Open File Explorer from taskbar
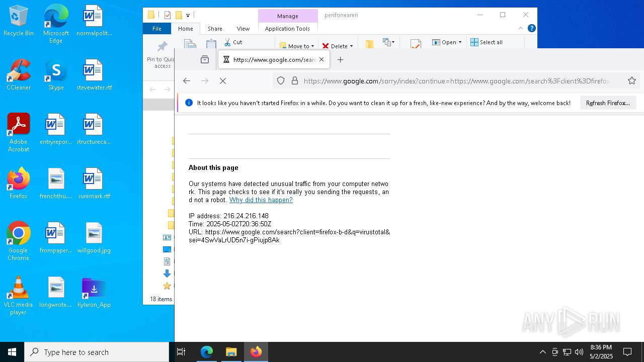This screenshot has height=362, width=644. (231, 352)
